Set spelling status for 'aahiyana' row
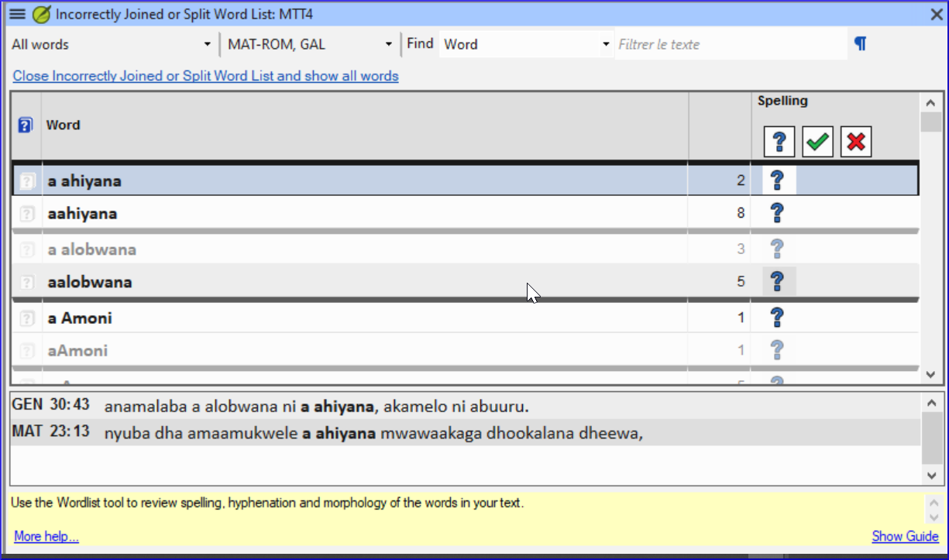949x560 pixels. (778, 213)
